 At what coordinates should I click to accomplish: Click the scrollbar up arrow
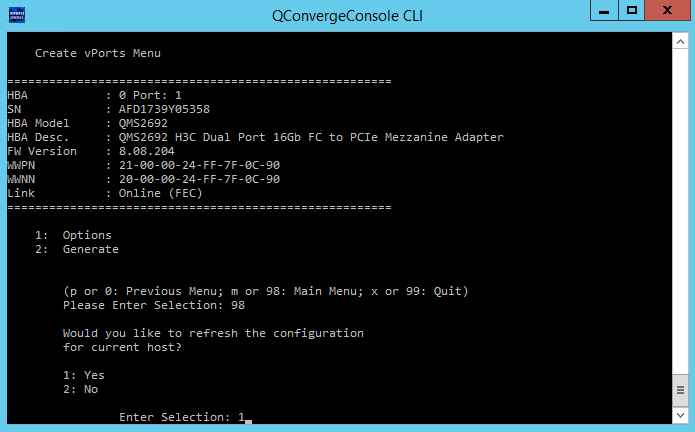680,42
